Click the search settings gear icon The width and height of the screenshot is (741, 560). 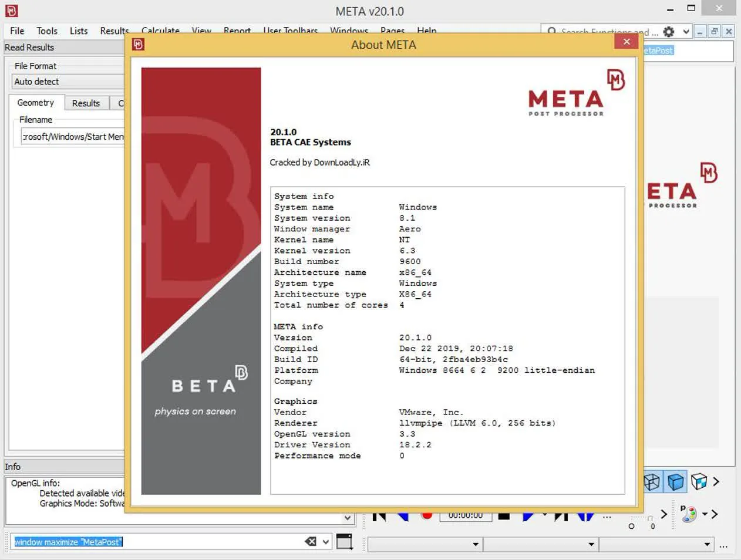tap(668, 32)
